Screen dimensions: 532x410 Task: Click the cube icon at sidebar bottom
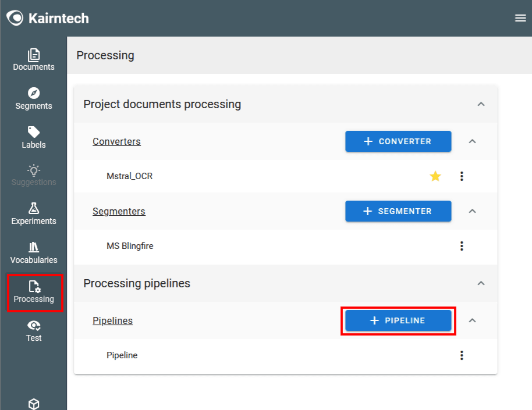click(34, 404)
